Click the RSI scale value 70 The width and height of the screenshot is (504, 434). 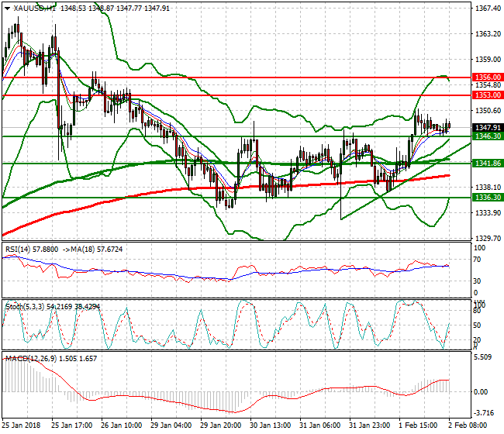tap(477, 260)
